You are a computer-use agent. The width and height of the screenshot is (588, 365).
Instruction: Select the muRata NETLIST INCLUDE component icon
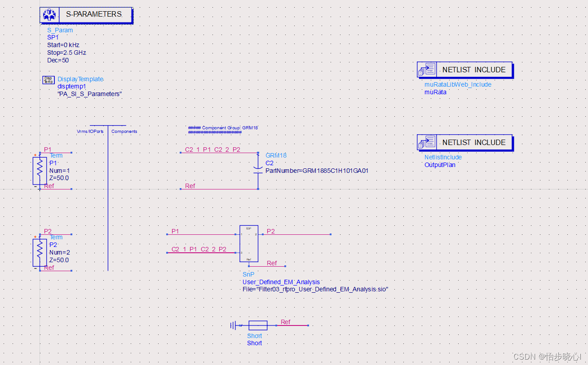coord(426,70)
